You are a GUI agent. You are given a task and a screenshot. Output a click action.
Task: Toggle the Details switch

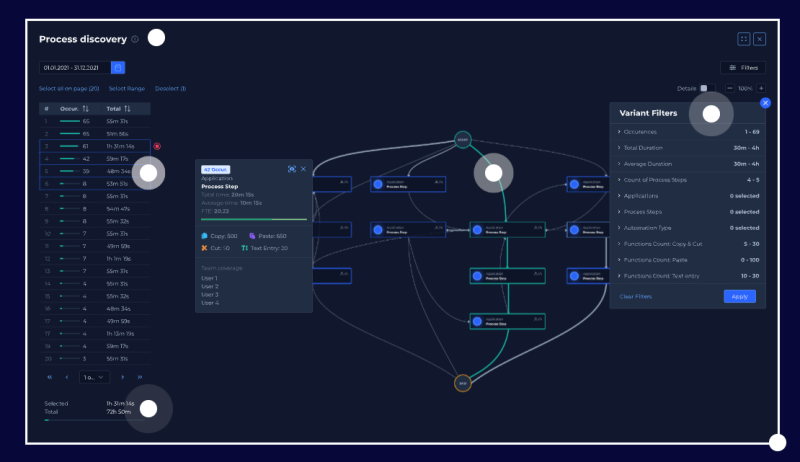click(x=706, y=88)
